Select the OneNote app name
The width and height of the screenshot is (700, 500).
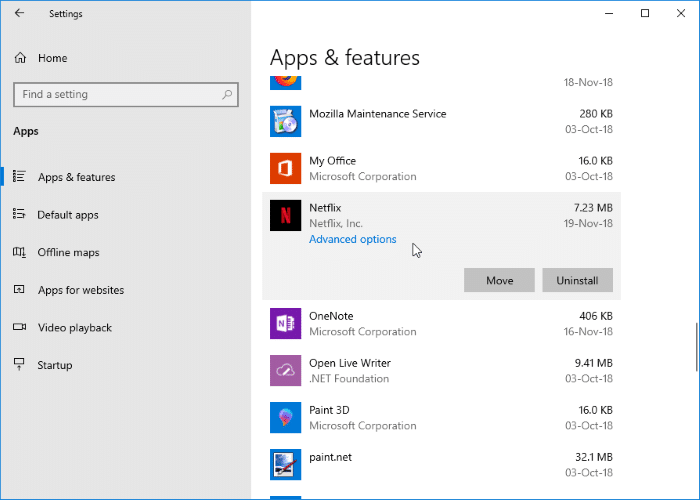pyautogui.click(x=331, y=316)
